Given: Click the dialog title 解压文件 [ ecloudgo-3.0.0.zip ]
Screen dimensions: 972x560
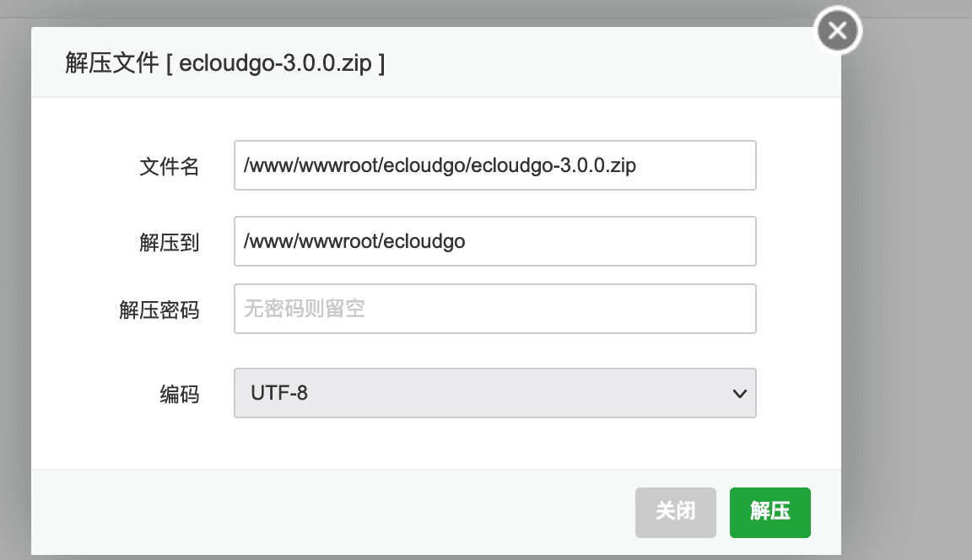Looking at the screenshot, I should (225, 63).
